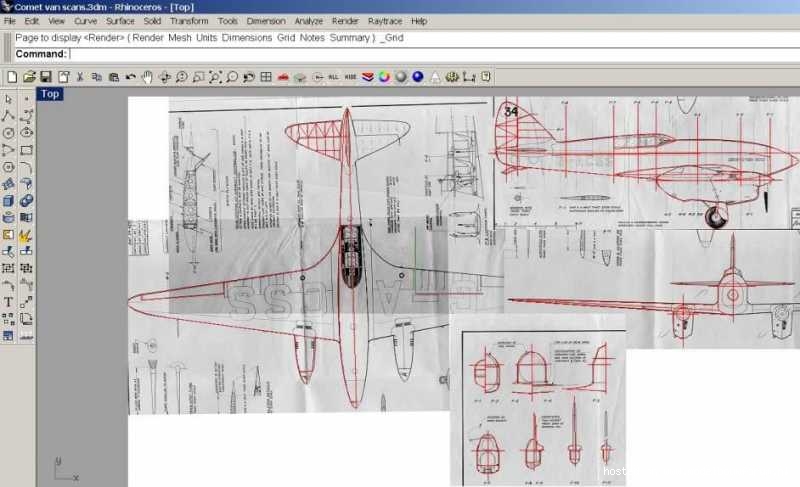Click the 4 Viewports grid icon
Screen dimensions: 800x487
[266, 77]
